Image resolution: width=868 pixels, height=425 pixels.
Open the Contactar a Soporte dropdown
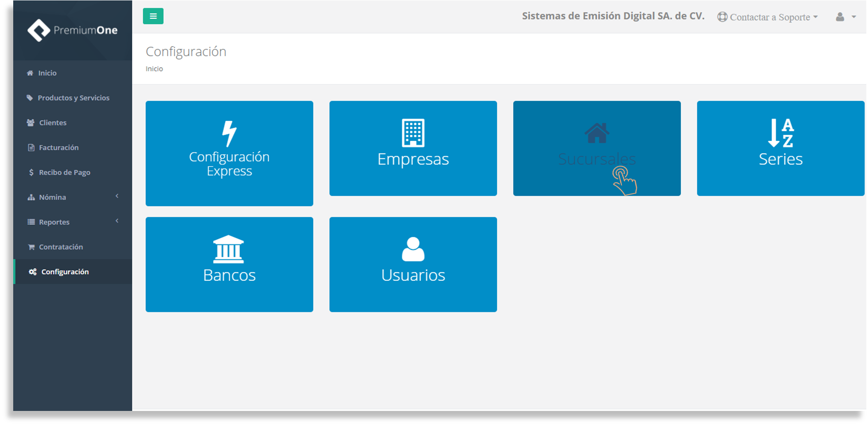click(x=768, y=17)
